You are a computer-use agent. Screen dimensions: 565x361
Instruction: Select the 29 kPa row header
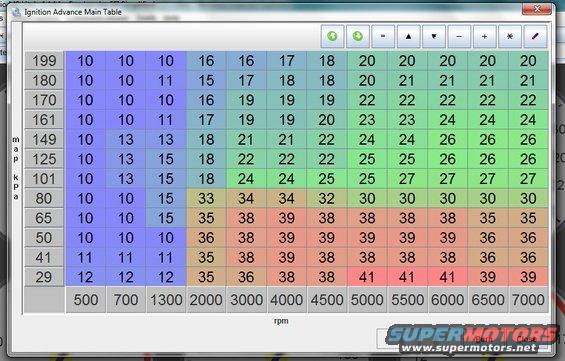tap(44, 277)
